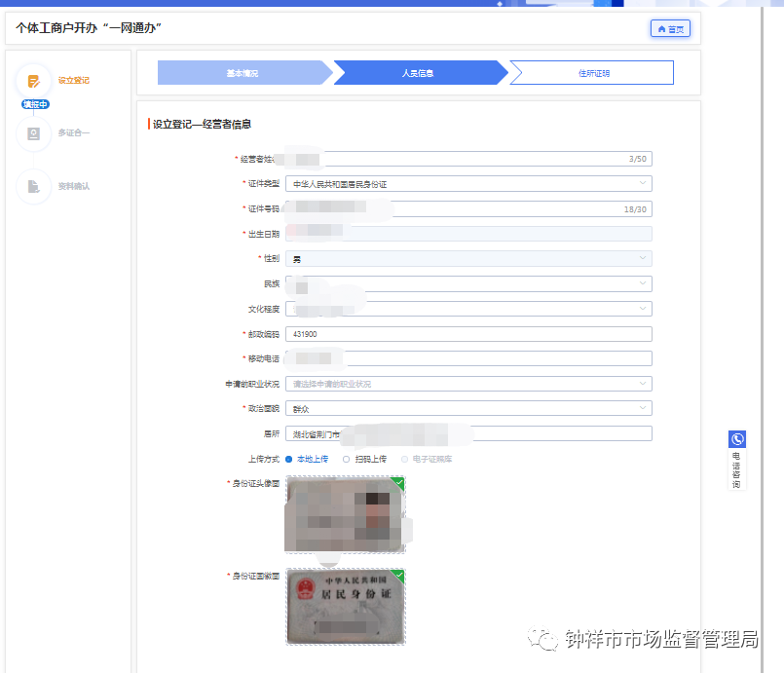Click the 资料确认 document icon
The image size is (784, 673).
[34, 185]
